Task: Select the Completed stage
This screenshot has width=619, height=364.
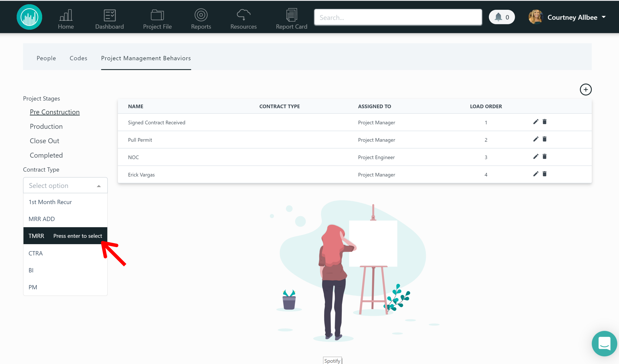Action: (46, 155)
